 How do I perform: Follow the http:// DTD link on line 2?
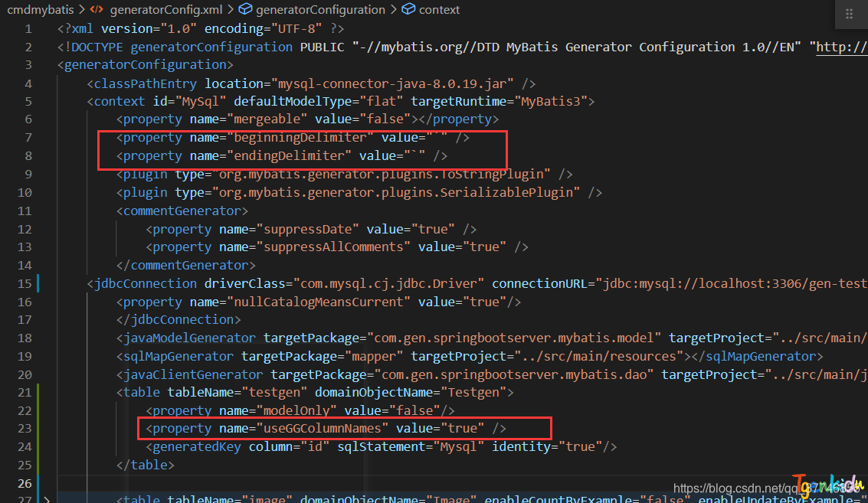[x=841, y=47]
